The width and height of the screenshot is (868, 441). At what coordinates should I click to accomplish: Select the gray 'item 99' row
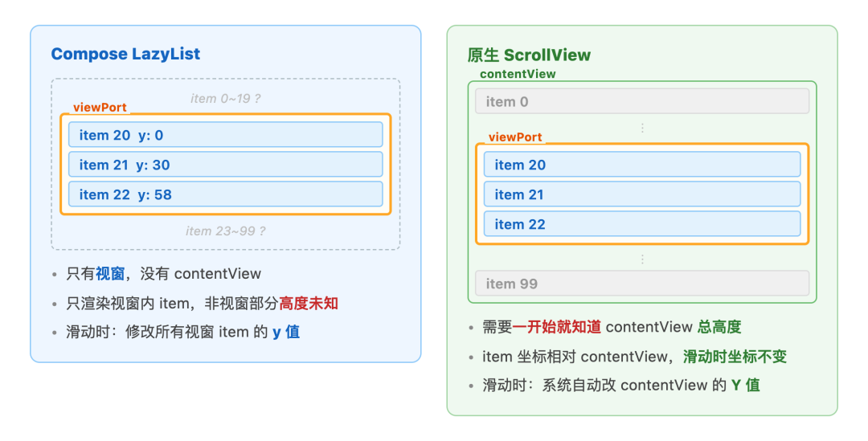pos(642,284)
